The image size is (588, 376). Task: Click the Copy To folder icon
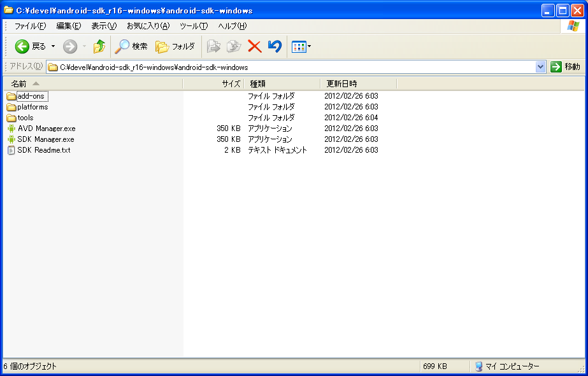pyautogui.click(x=234, y=46)
